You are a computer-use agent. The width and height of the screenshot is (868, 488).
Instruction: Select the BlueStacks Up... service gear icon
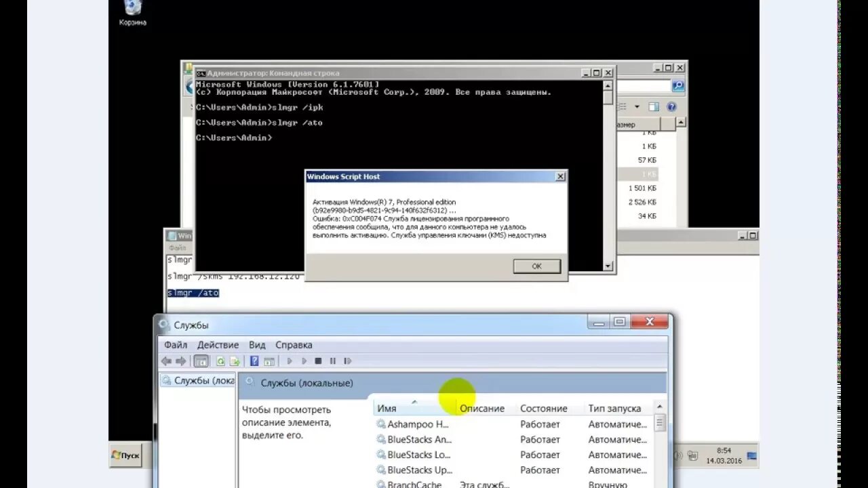[381, 470]
